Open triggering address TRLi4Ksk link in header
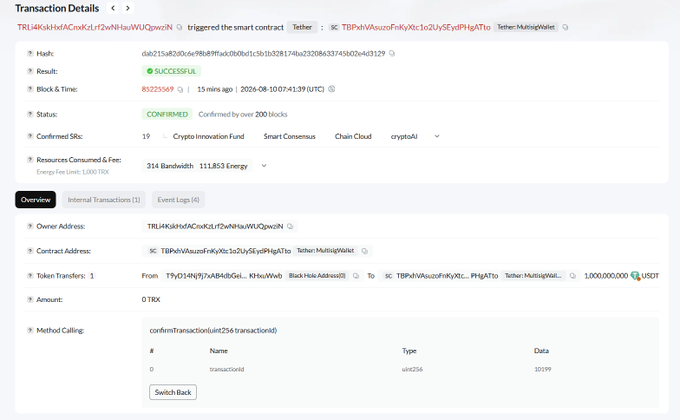680x420 pixels. point(95,27)
